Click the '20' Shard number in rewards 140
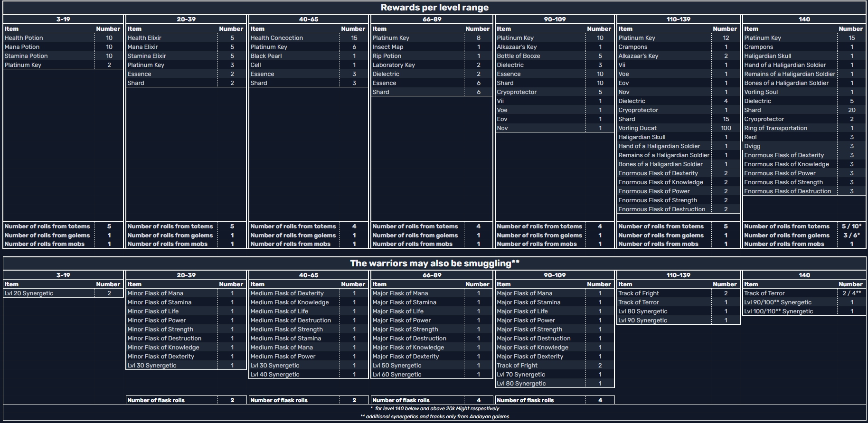The image size is (868, 423). coord(852,110)
